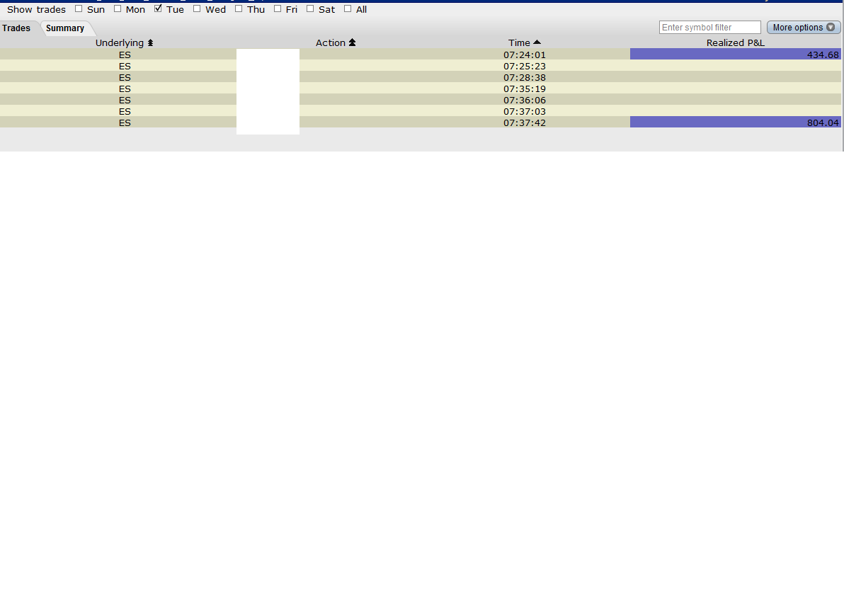Switch to the Summary tab
Screen dimensions: 844x616
65,28
